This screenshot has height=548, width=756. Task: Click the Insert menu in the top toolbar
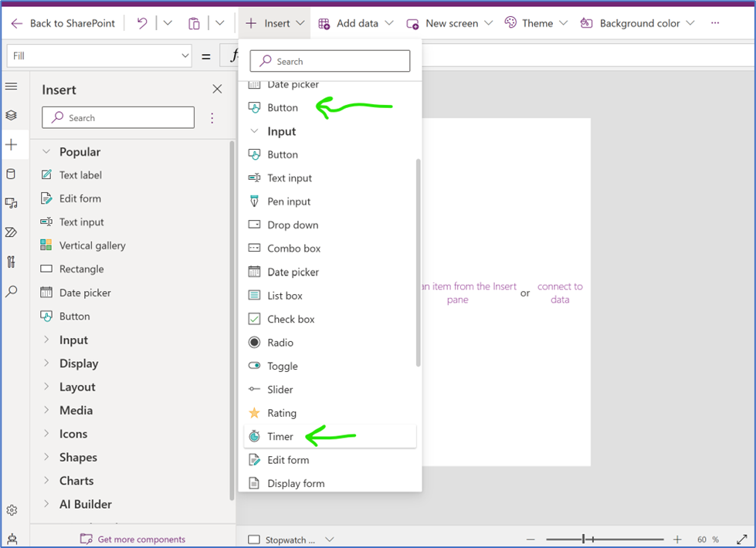[275, 23]
